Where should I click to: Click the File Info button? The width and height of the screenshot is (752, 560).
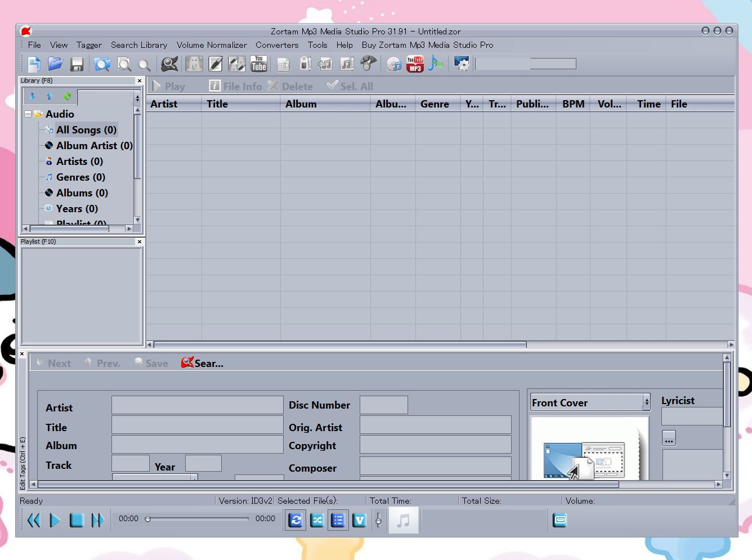coord(235,86)
